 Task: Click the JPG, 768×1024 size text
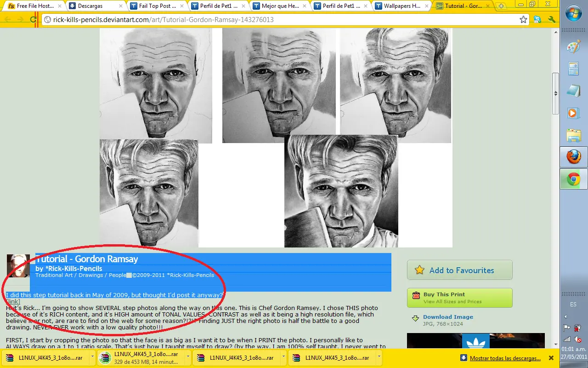coord(443,324)
